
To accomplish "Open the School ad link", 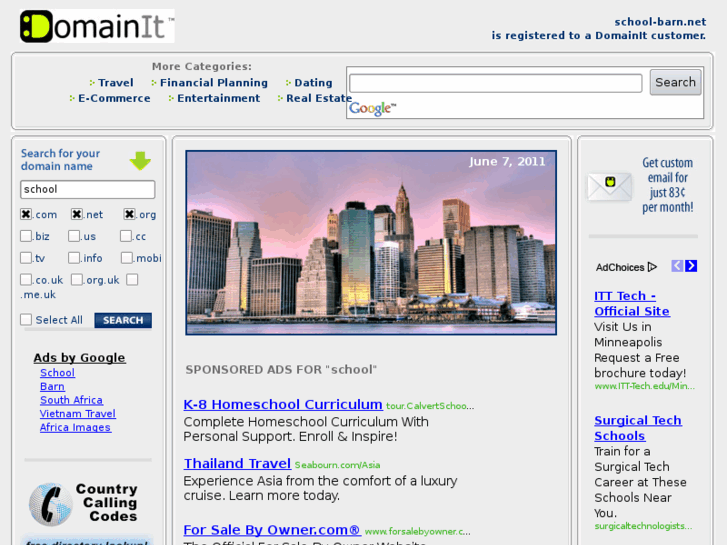I will click(57, 373).
